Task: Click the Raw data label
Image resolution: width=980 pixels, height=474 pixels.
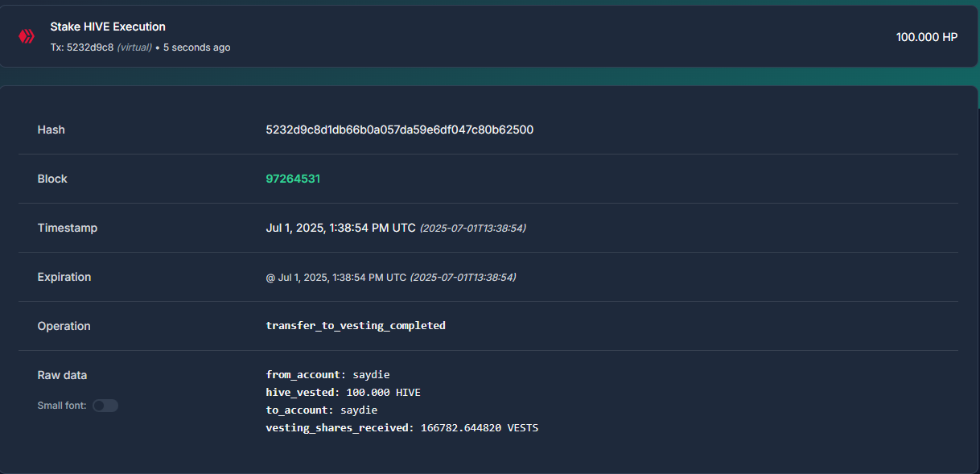Action: [x=62, y=375]
